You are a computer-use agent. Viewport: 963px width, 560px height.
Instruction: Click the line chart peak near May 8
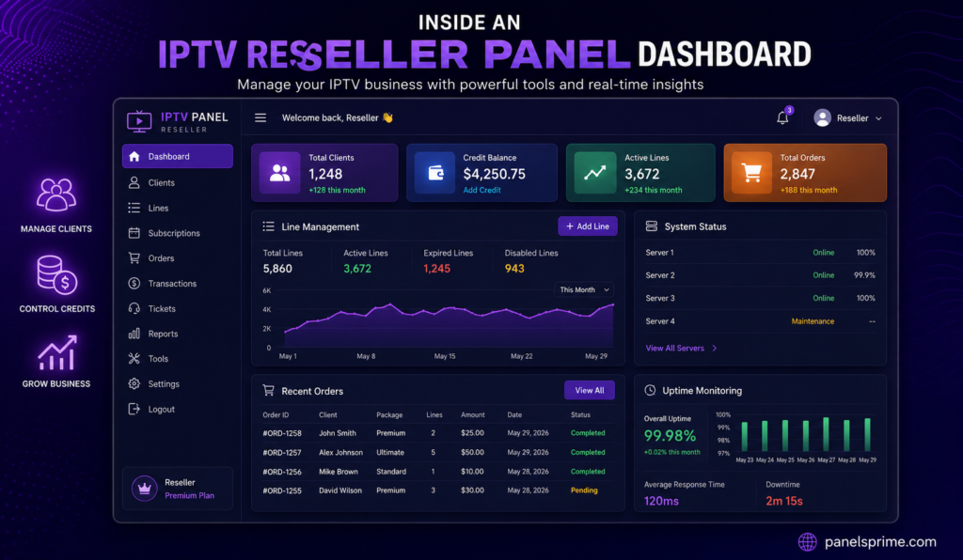(388, 304)
